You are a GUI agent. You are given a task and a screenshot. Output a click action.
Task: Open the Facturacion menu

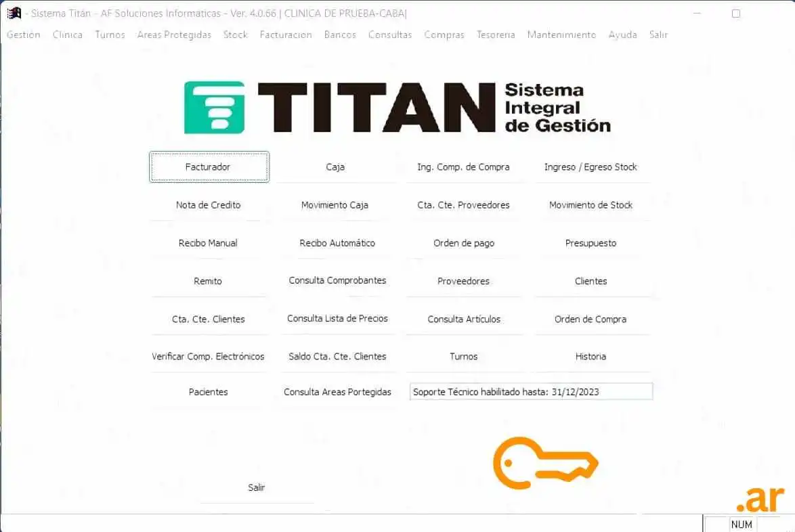tap(286, 35)
